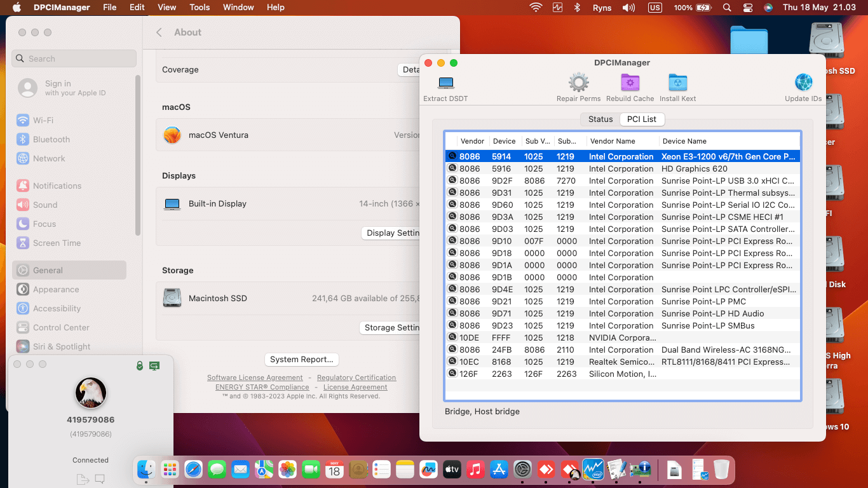The height and width of the screenshot is (488, 868).
Task: Click the Search field in System Settings
Action: [x=74, y=58]
